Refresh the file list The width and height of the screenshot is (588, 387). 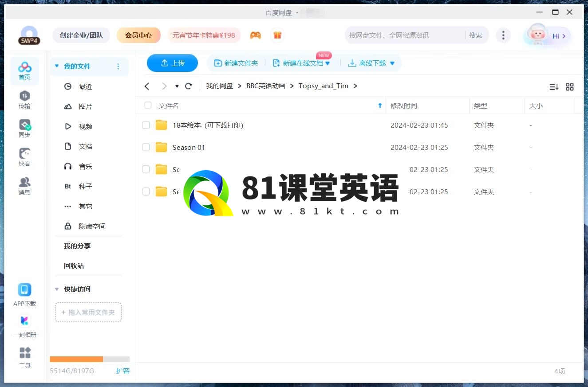coord(188,86)
